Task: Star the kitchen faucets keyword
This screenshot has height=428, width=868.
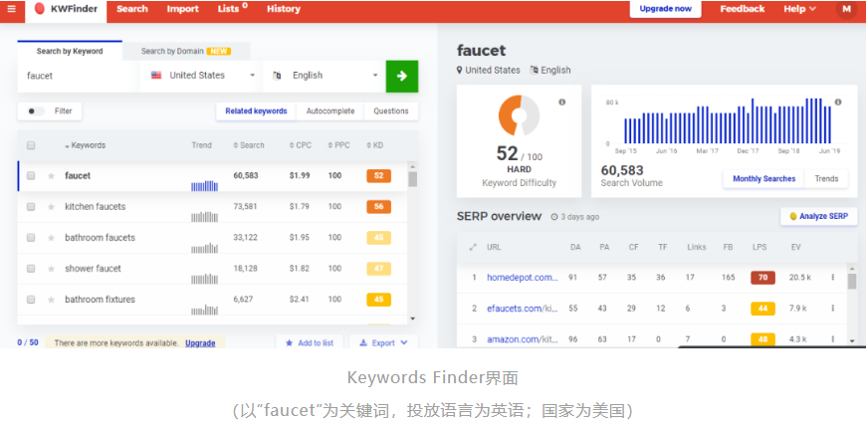Action: pyautogui.click(x=51, y=207)
